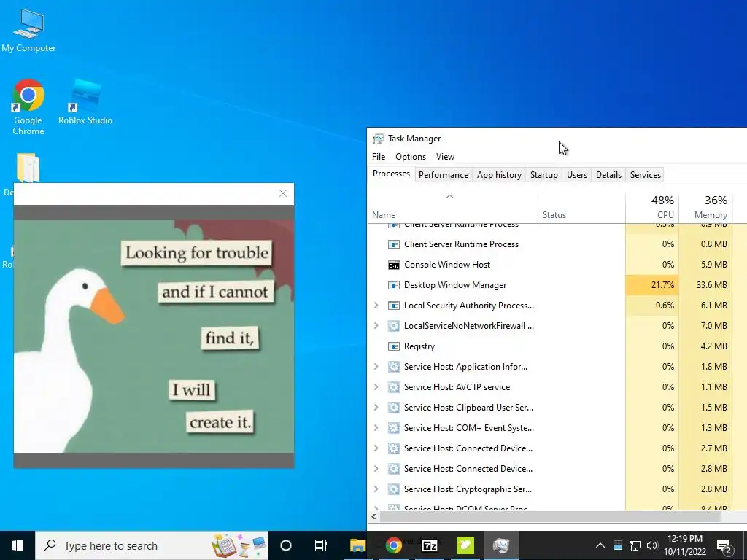Switch to the Services tab
Viewport: 747px width, 560px height.
pyautogui.click(x=646, y=175)
